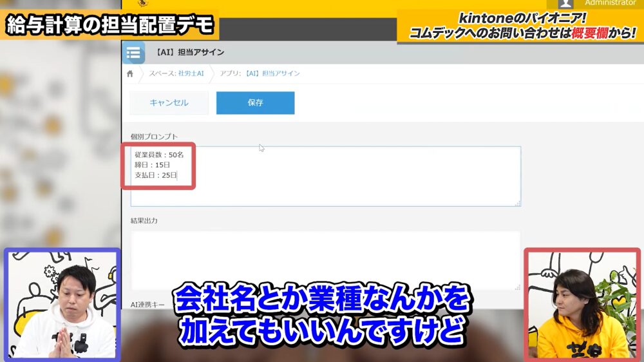644x362 pixels.
Task: Go to the kintone home icon
Action: pos(130,73)
